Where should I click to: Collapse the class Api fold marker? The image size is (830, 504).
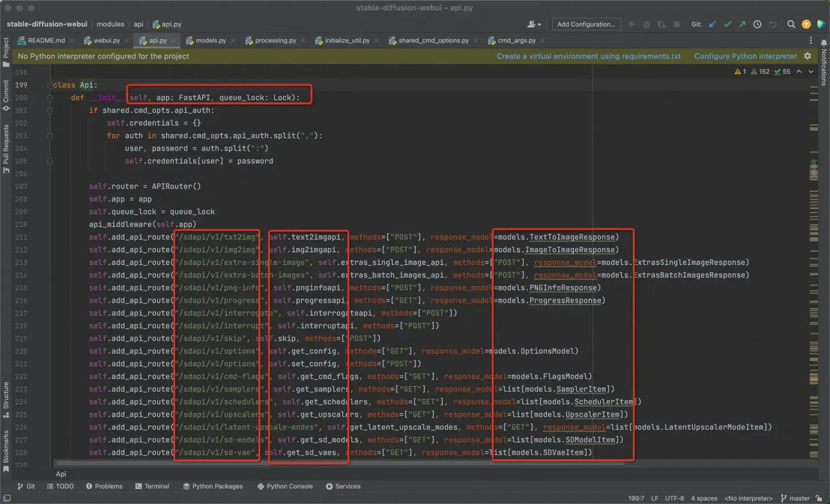[50, 85]
